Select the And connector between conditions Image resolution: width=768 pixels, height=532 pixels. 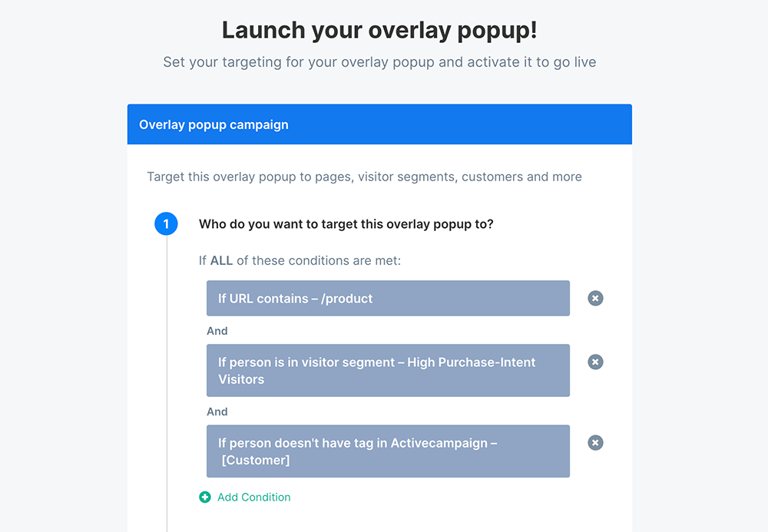coord(217,331)
